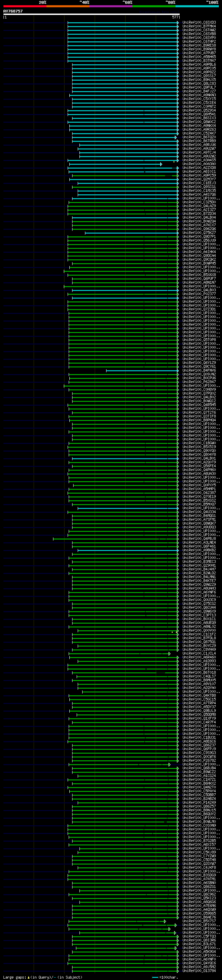The height and width of the screenshot is (980, 222).
Task: Click hit label UniRef100_A9RJU6
Action: [199, 145]
